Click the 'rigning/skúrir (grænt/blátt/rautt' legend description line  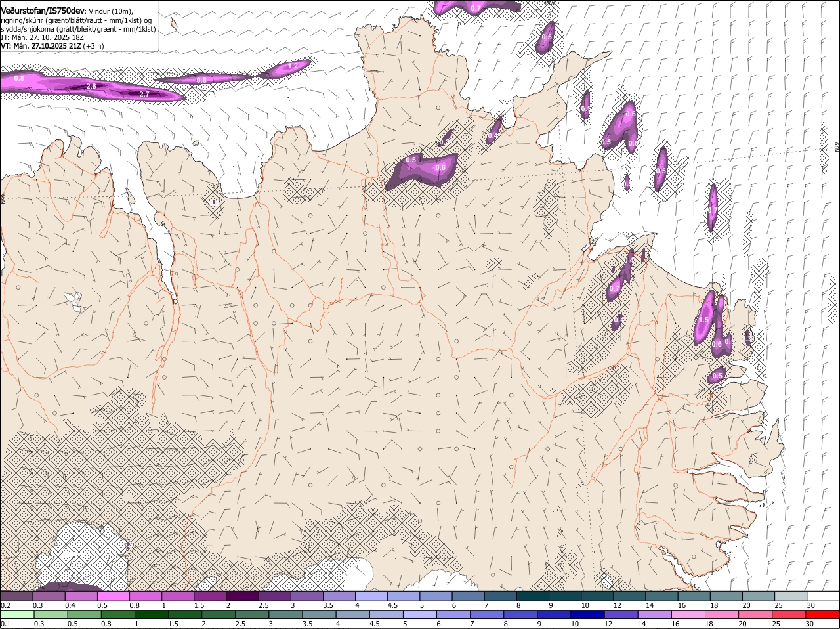coord(76,20)
